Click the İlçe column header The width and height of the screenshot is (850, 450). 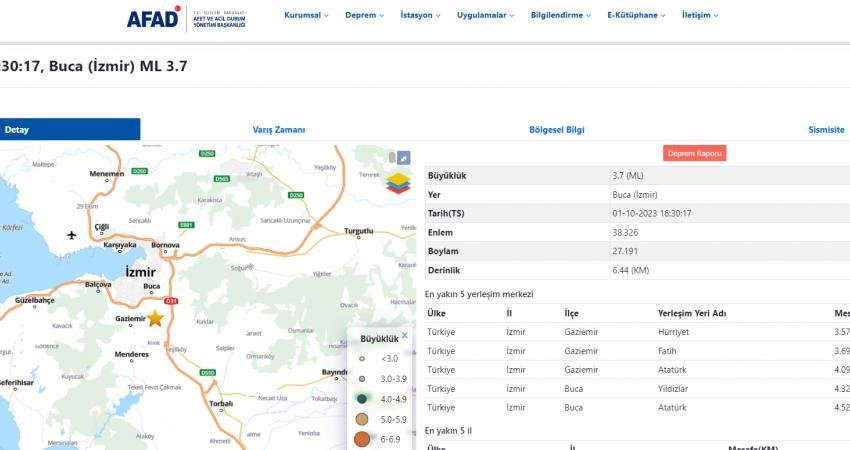(x=571, y=313)
